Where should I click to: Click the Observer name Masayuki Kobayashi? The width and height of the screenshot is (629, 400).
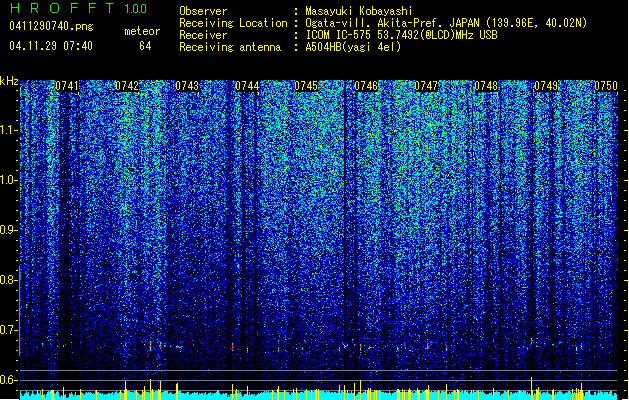tap(359, 11)
